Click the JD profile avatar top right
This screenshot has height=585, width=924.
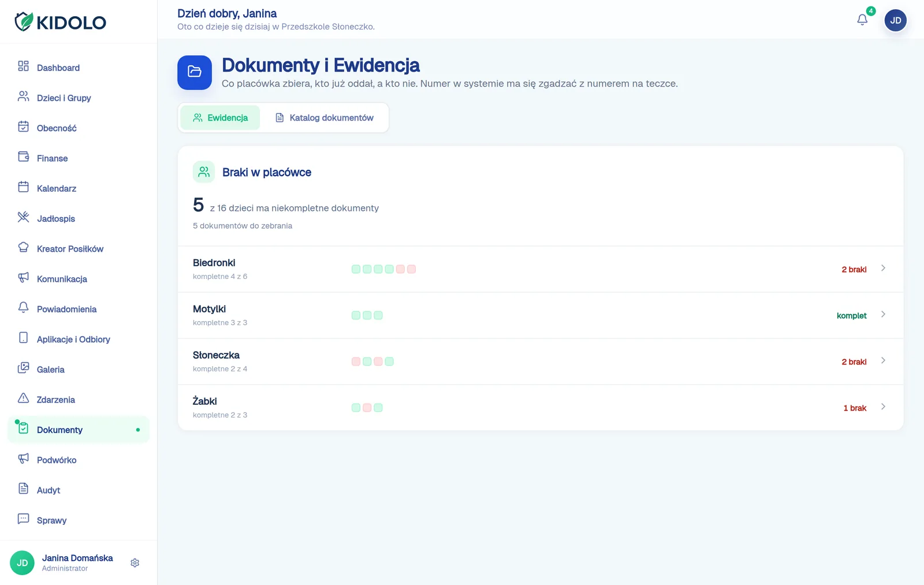click(895, 20)
